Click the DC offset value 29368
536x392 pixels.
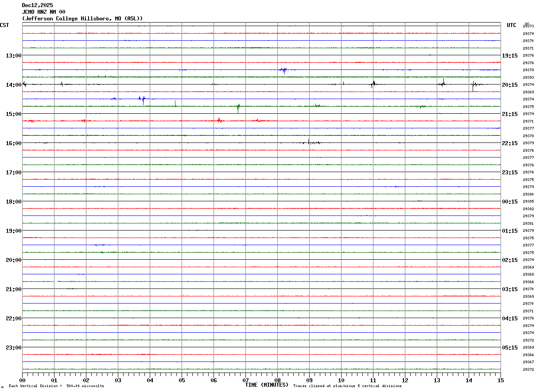(x=528, y=274)
